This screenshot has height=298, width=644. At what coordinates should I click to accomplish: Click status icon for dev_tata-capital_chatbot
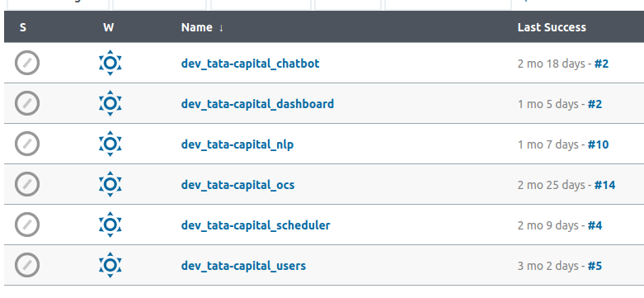pyautogui.click(x=27, y=64)
